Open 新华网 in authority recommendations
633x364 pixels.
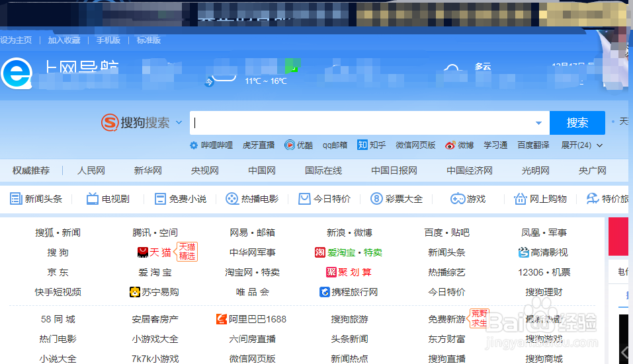point(148,170)
